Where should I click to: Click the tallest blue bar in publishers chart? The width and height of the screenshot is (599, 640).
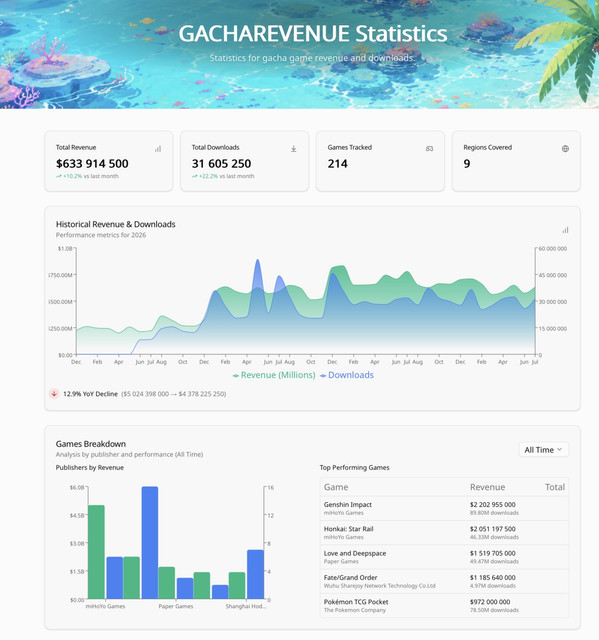click(x=150, y=543)
